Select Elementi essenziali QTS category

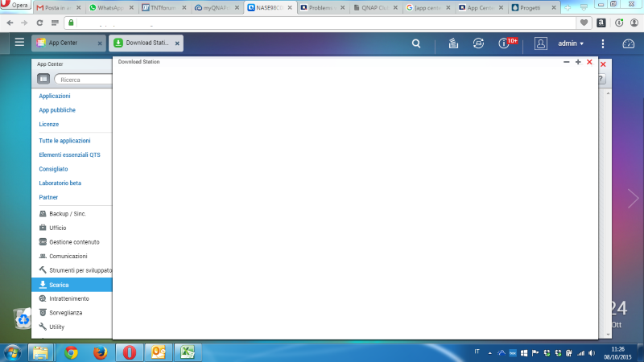[x=69, y=154]
